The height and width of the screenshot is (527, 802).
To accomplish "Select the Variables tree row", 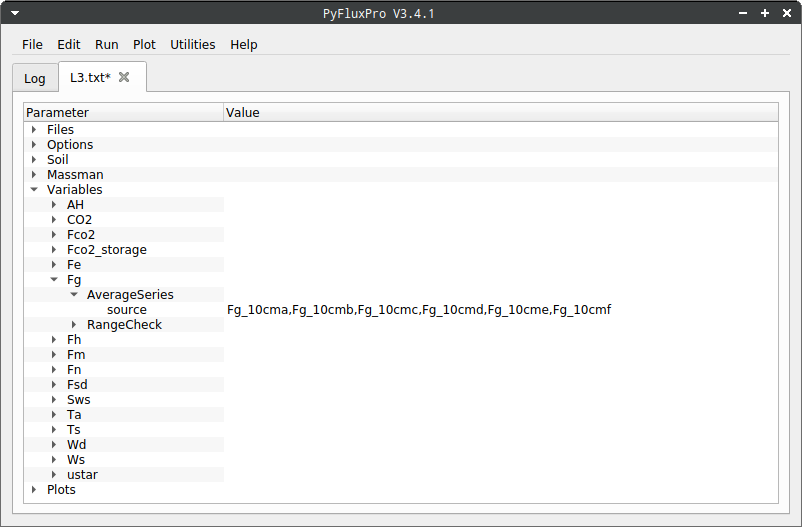I will click(x=401, y=189).
